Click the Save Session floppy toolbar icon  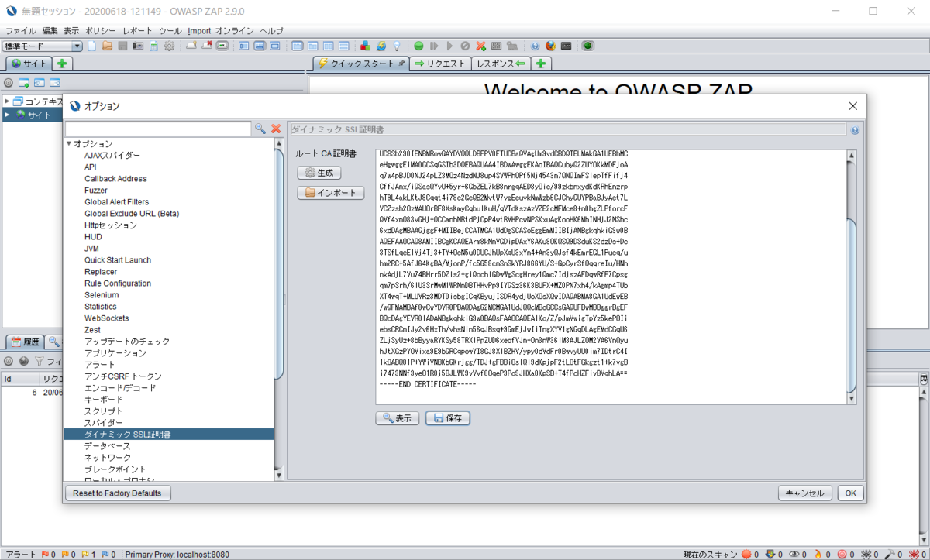122,46
